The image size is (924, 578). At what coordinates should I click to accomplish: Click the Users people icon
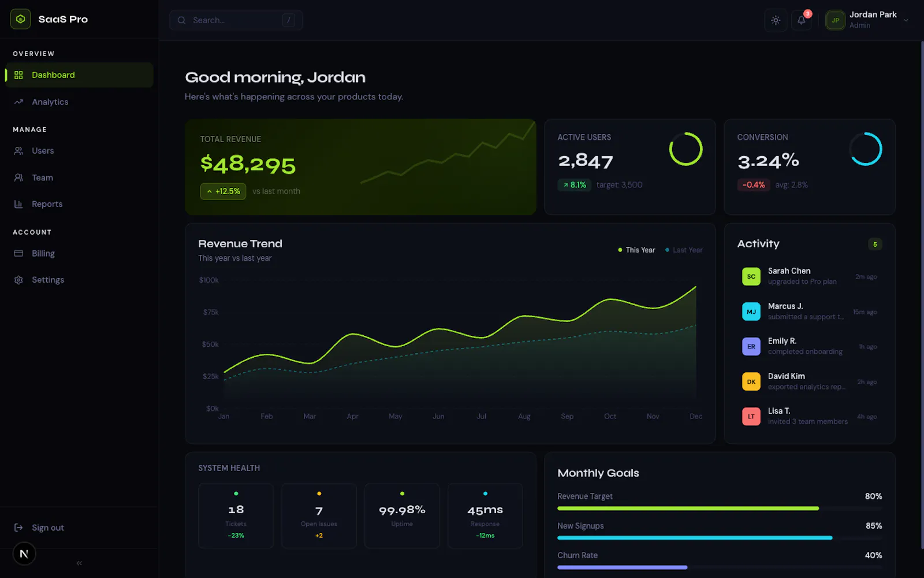tap(18, 151)
